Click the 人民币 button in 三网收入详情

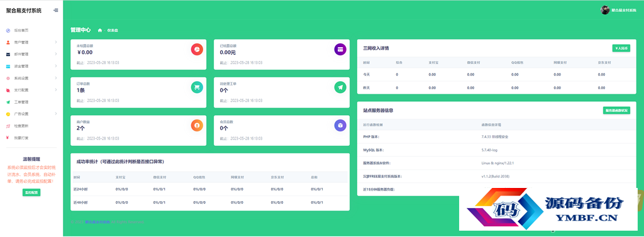tap(621, 48)
